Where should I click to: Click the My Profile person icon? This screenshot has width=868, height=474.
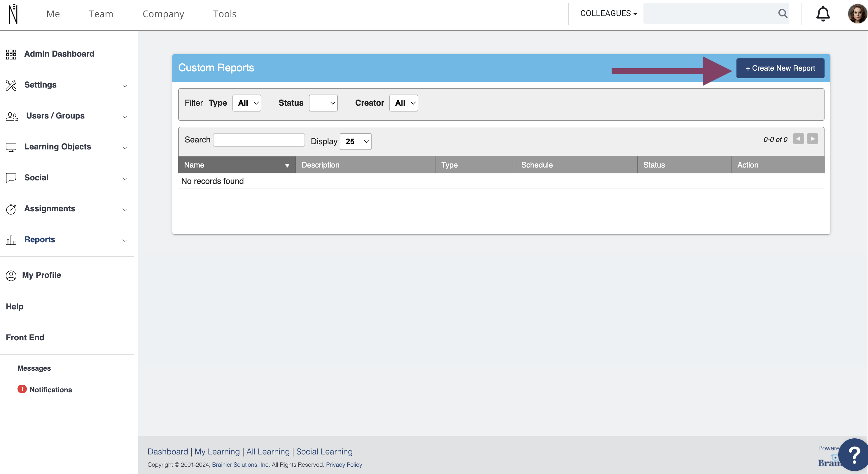(x=11, y=276)
